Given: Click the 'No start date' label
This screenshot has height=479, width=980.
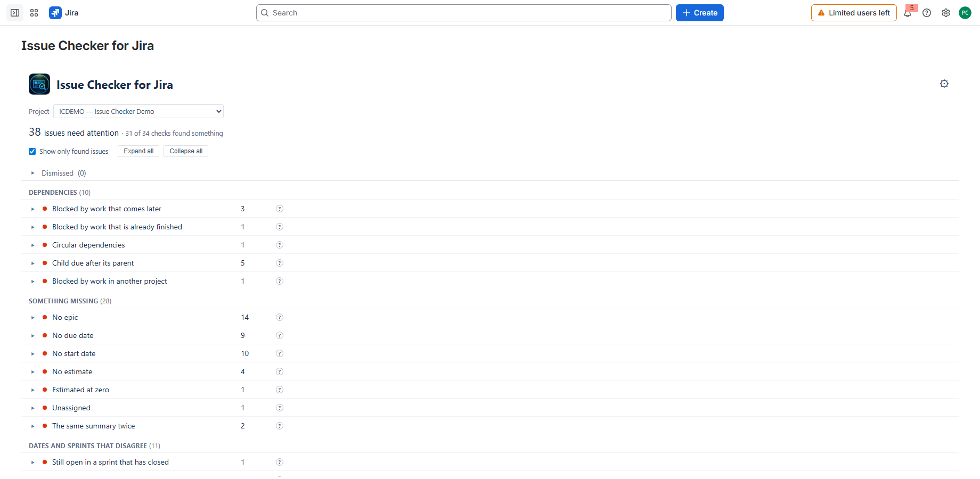Looking at the screenshot, I should point(74,353).
